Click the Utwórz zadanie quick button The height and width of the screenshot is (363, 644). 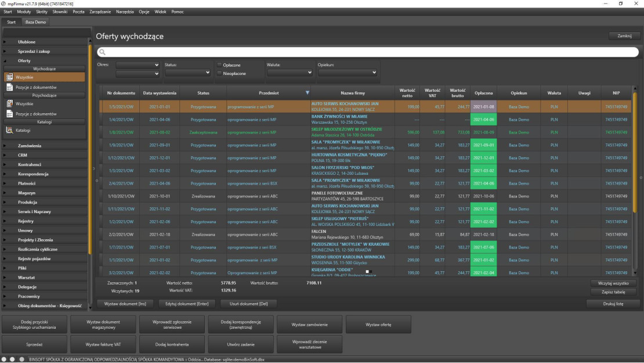(241, 344)
